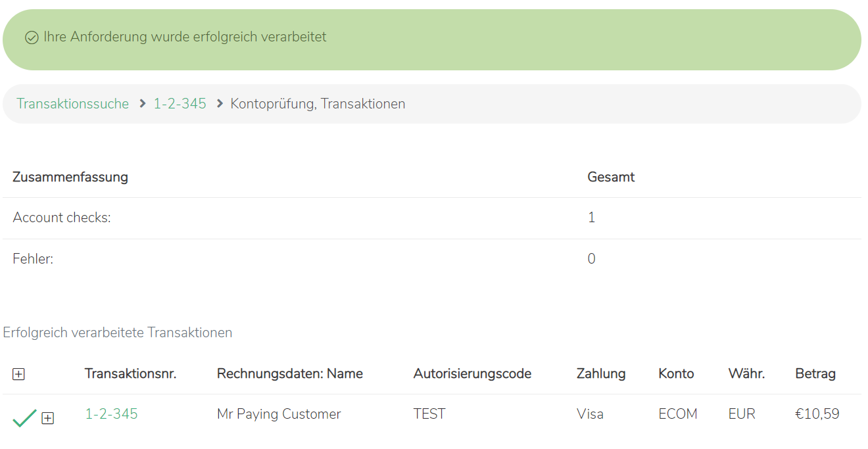Click the Betrag column header
The image size is (868, 449).
click(815, 374)
